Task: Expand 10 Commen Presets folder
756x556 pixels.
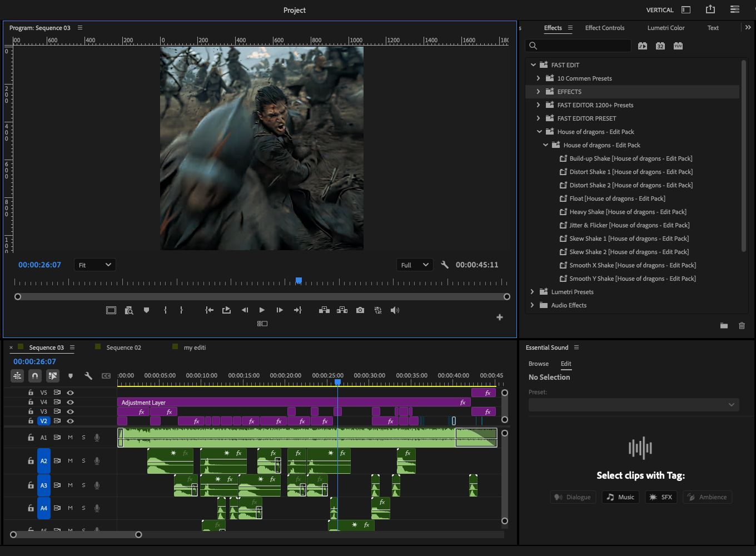Action: click(x=538, y=78)
